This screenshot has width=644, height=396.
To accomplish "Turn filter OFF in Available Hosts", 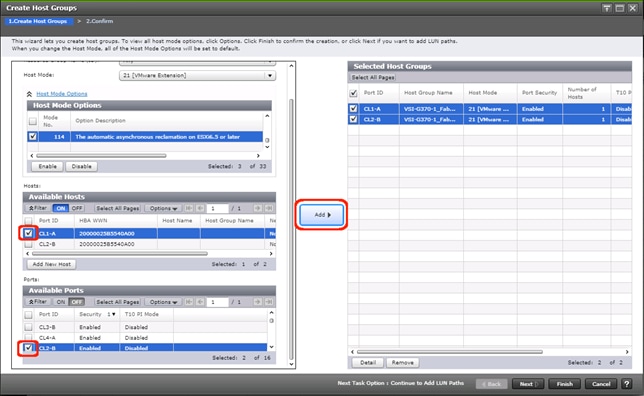I will click(77, 208).
